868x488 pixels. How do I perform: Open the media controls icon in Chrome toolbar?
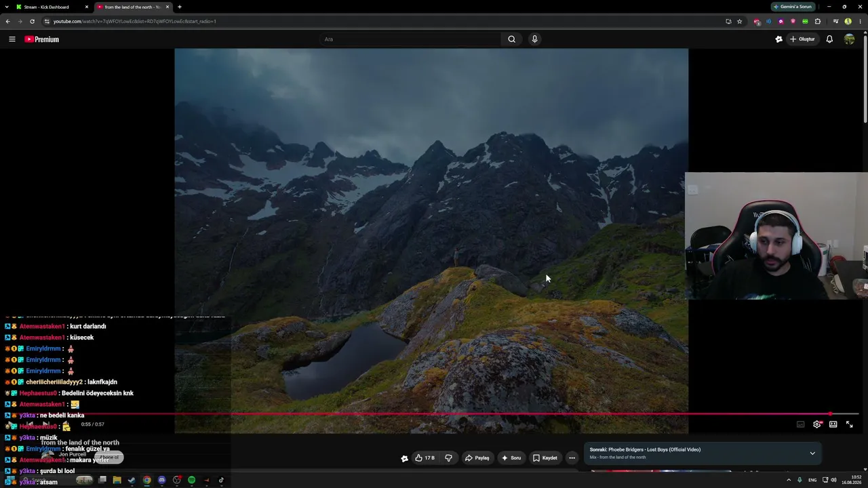pos(835,21)
